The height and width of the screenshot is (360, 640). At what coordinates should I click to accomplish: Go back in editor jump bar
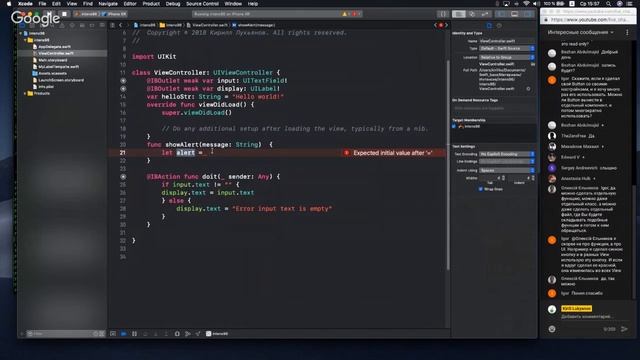(120, 25)
